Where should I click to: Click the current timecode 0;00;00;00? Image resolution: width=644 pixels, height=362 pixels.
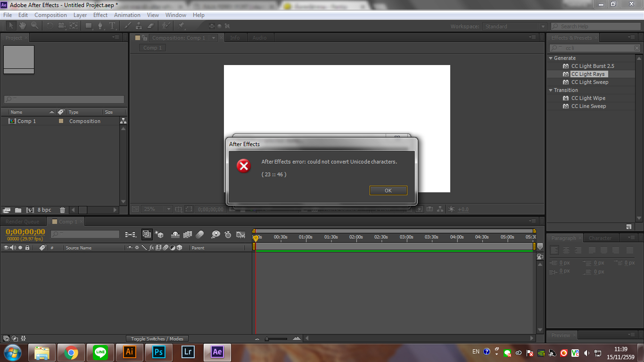click(x=25, y=231)
